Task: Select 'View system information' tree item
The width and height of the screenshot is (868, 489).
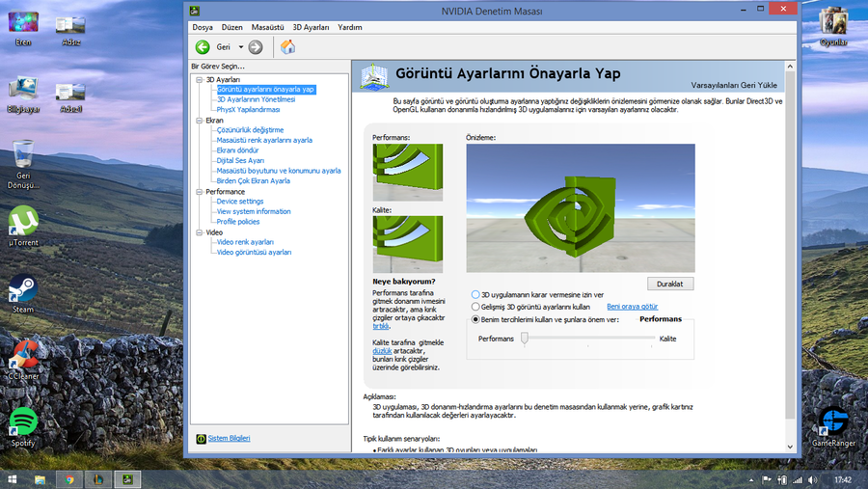Action: click(254, 211)
